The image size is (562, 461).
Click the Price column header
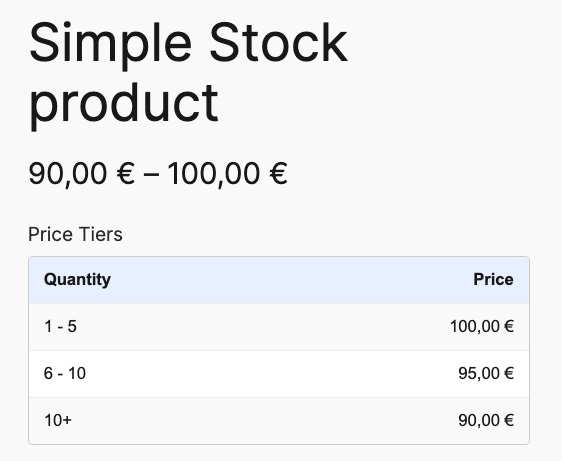pos(493,280)
